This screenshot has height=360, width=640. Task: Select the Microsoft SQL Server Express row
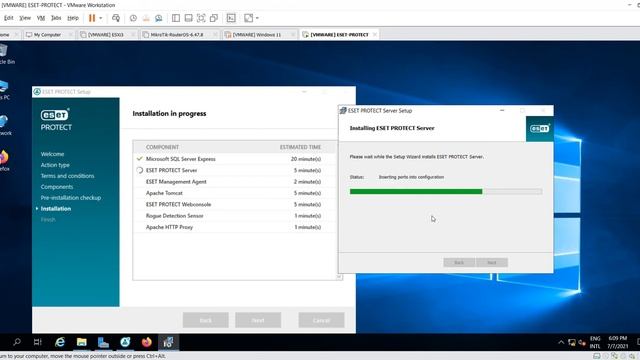235,159
